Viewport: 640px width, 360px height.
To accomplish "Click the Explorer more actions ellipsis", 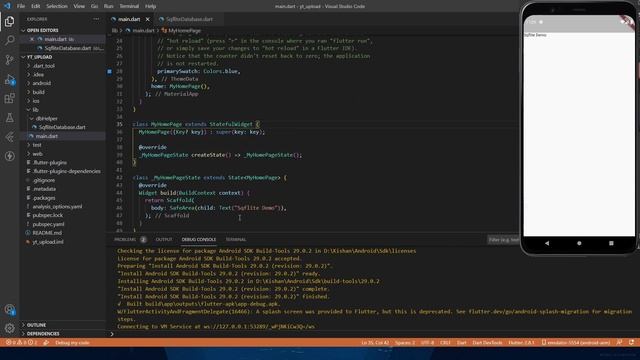I will pos(96,19).
